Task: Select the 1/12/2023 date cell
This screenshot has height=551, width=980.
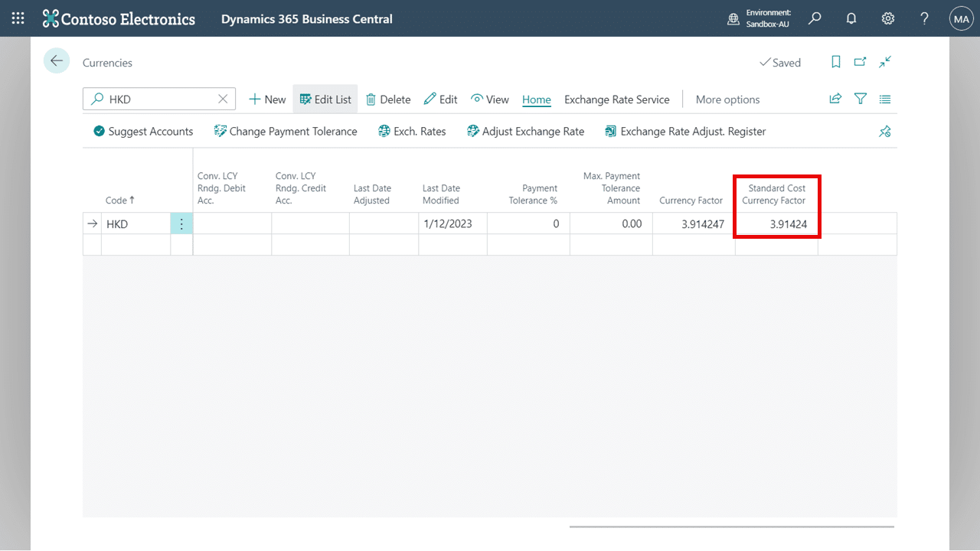Action: (x=452, y=224)
